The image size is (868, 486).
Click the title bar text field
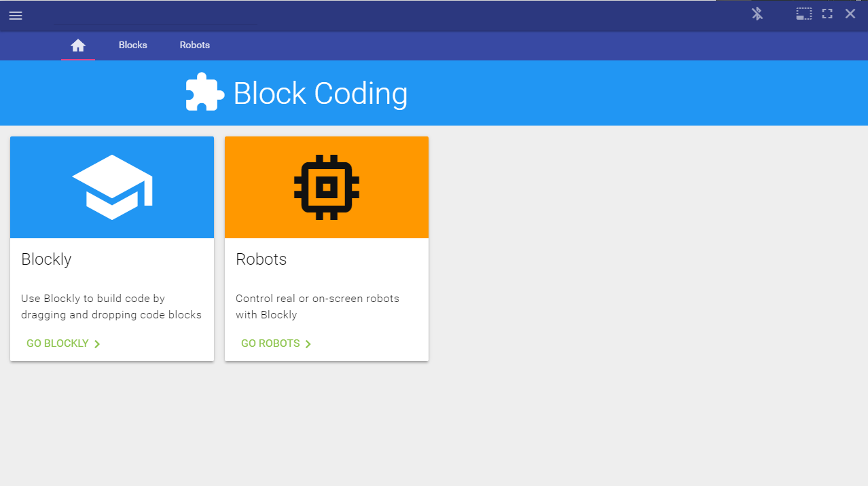tap(156, 16)
